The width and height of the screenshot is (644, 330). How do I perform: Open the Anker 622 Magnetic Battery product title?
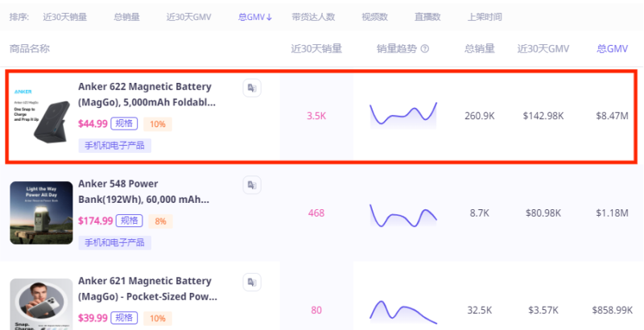pyautogui.click(x=145, y=94)
